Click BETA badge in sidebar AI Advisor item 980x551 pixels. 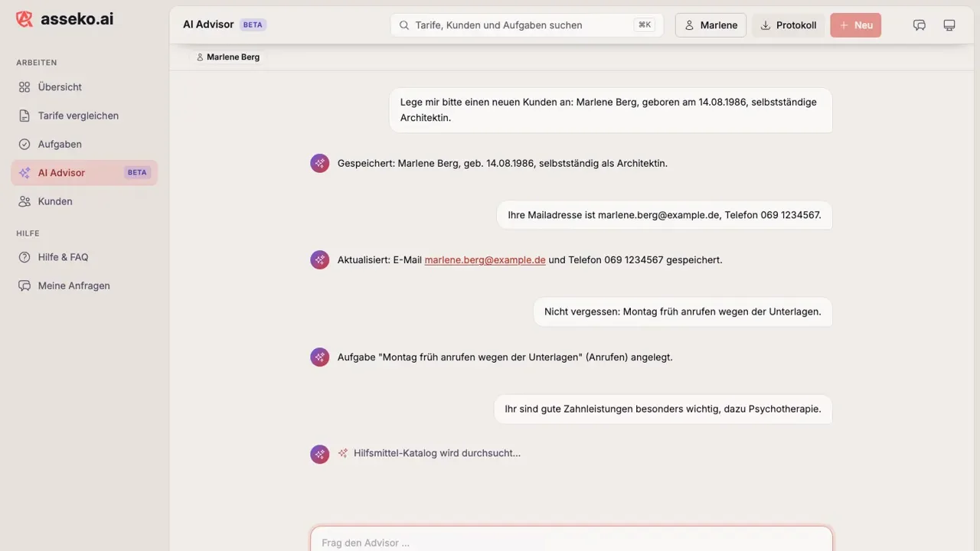(137, 173)
